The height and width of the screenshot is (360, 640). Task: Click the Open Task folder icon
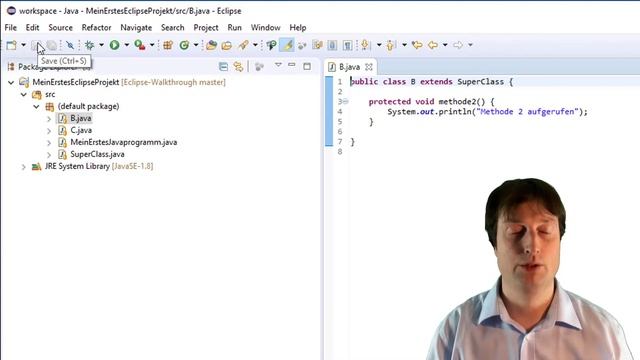[227, 45]
